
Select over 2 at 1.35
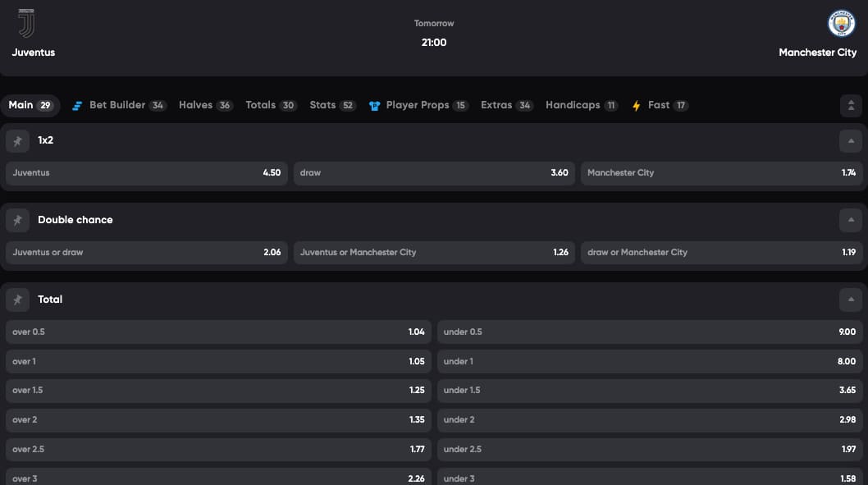pos(219,419)
